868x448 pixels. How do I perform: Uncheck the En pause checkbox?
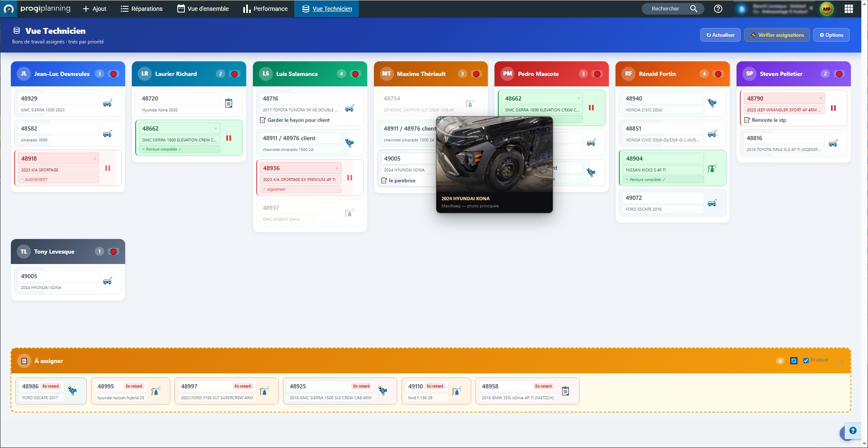click(x=806, y=360)
